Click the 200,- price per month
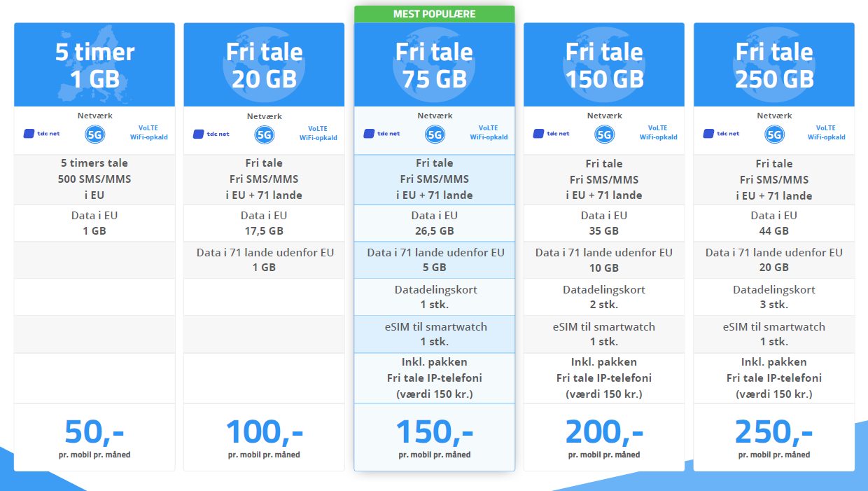The image size is (868, 491). pos(604,432)
